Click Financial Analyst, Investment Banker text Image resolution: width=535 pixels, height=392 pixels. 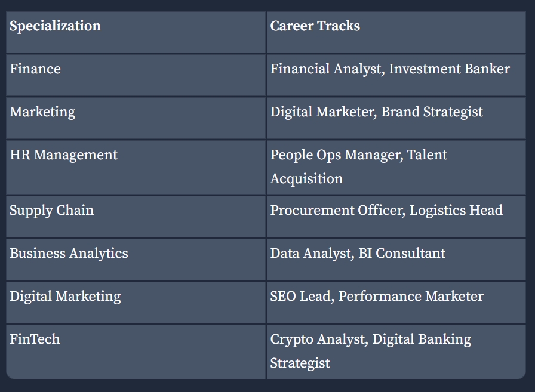(x=390, y=69)
